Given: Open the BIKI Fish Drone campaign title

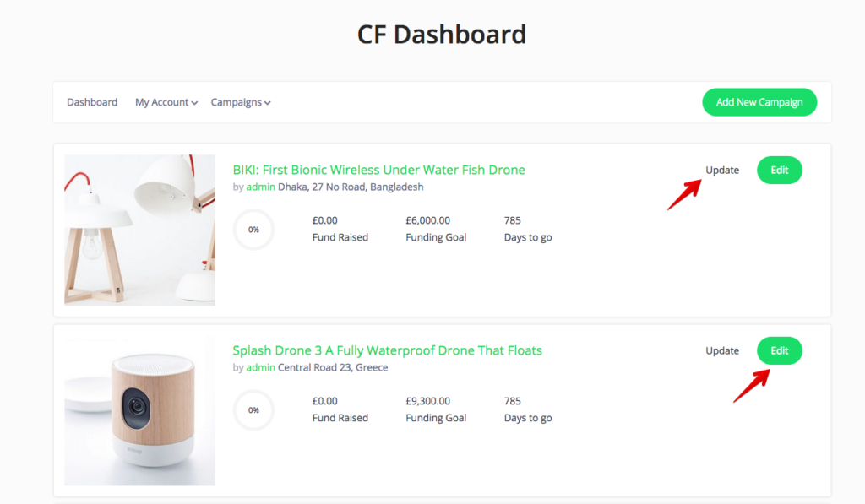Looking at the screenshot, I should [x=378, y=170].
